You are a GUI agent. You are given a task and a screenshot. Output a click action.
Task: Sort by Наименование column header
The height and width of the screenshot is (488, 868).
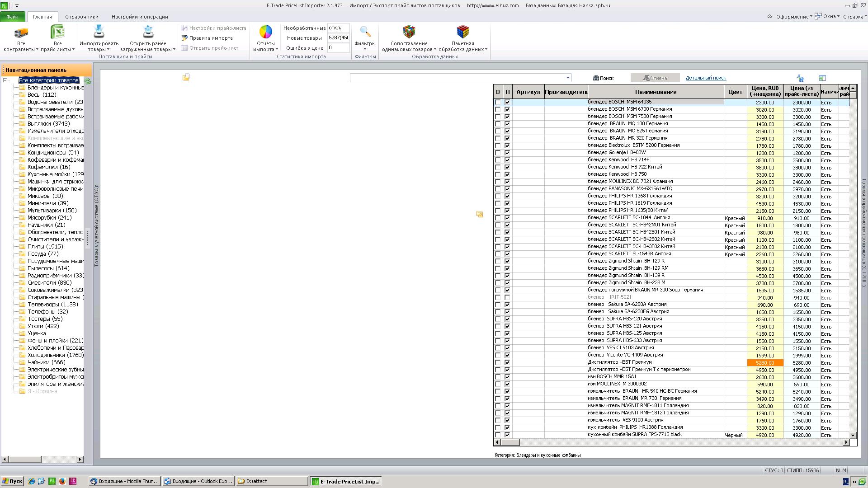click(656, 92)
